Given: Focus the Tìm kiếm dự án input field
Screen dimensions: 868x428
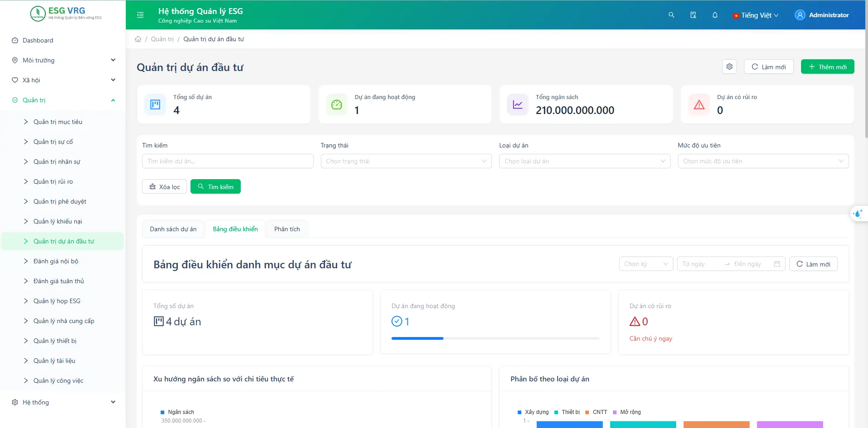Looking at the screenshot, I should point(228,161).
